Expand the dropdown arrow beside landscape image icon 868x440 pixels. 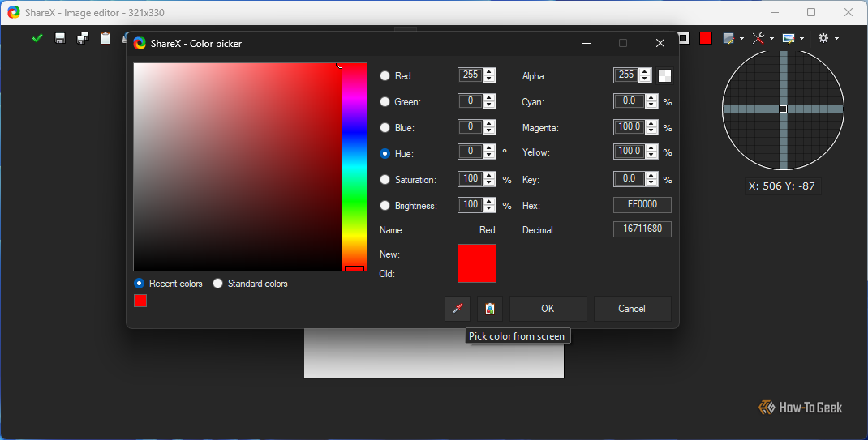tap(801, 39)
